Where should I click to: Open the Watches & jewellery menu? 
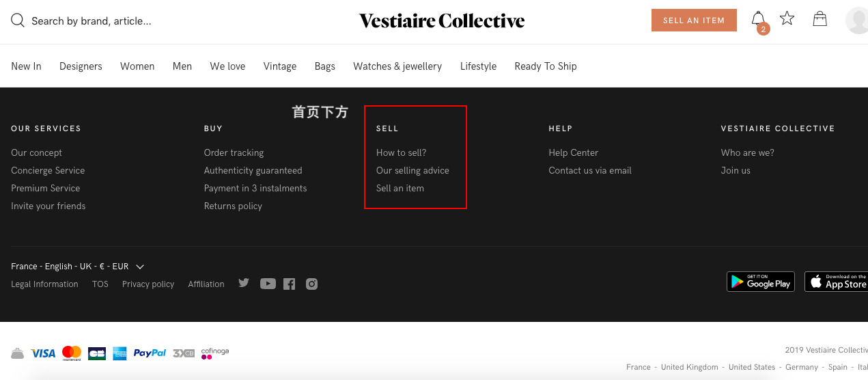coord(397,66)
